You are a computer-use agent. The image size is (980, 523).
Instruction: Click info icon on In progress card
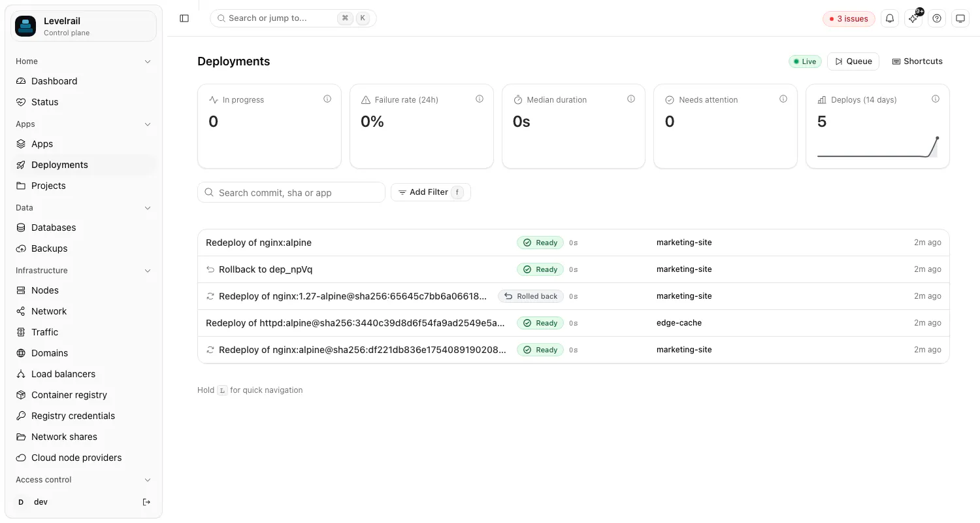[327, 99]
